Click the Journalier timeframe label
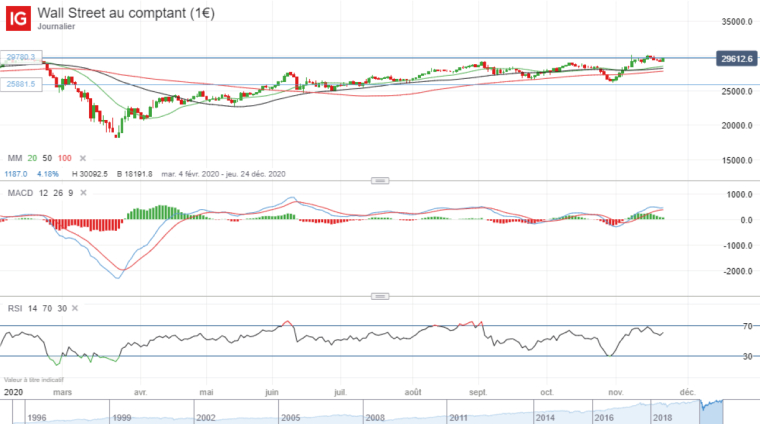The width and height of the screenshot is (760, 424). point(56,27)
